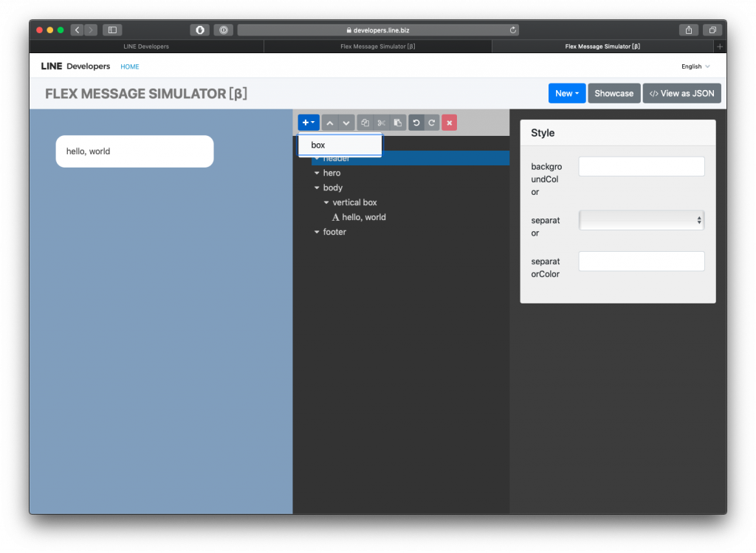Open the Showcase gallery
Image resolution: width=756 pixels, height=553 pixels.
coord(614,94)
